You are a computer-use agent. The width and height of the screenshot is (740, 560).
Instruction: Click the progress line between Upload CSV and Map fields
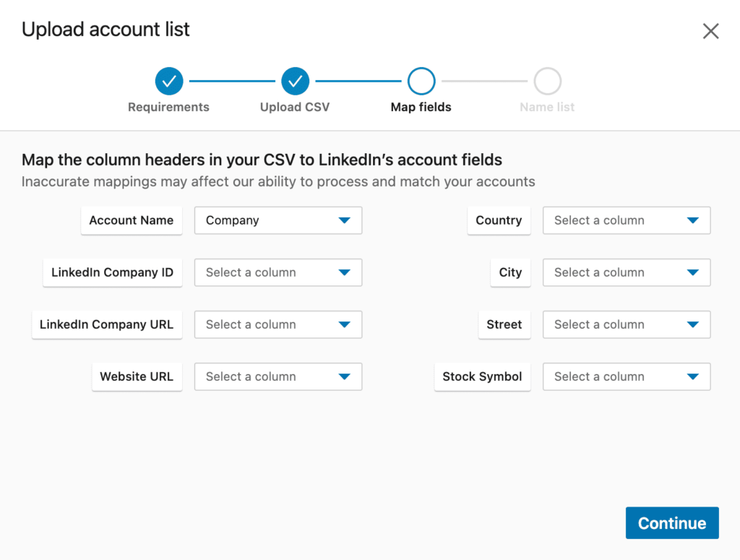358,81
